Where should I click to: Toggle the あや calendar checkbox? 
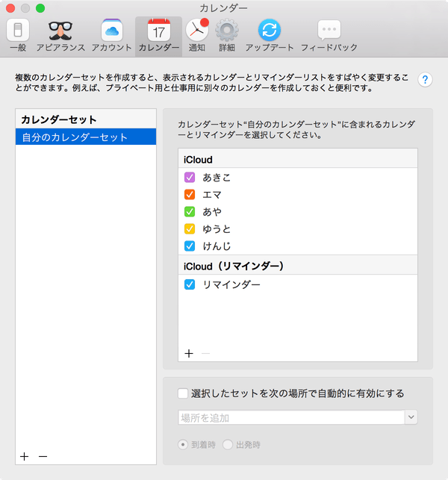[190, 211]
